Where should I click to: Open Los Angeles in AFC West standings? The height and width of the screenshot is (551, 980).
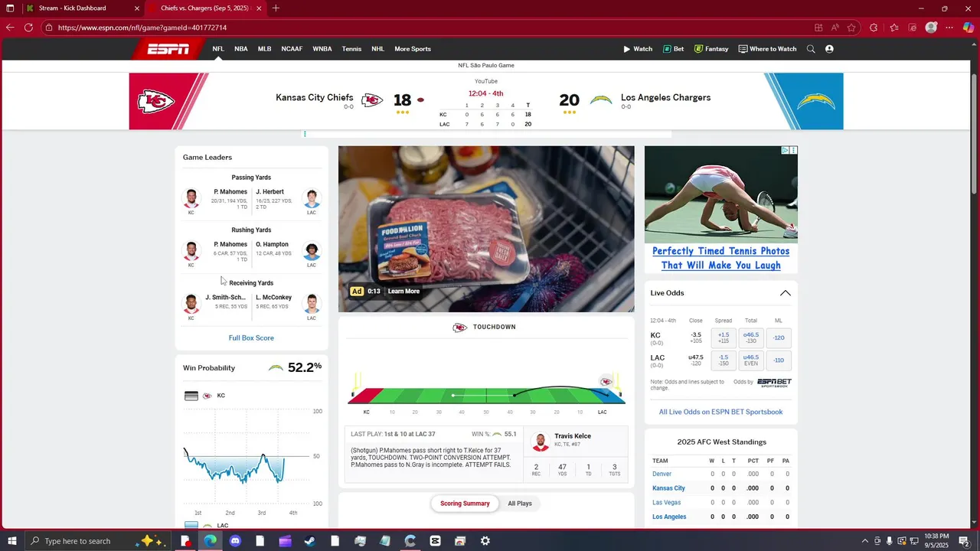669,517
